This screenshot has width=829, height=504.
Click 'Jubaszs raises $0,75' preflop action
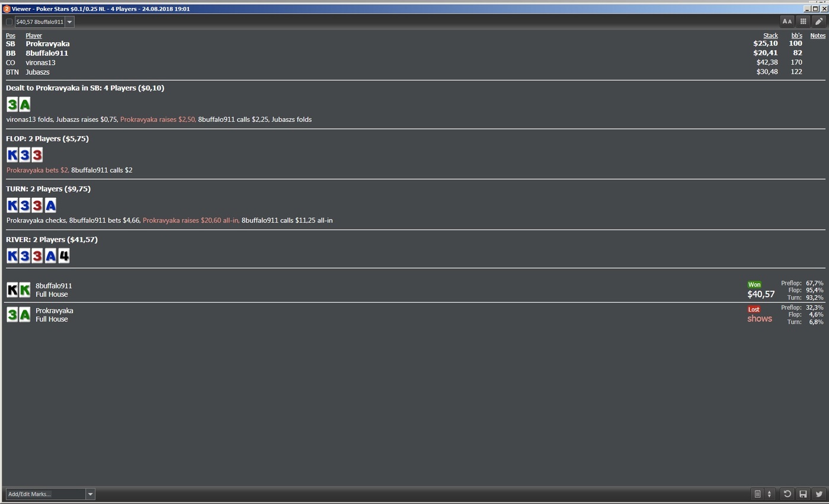point(87,120)
